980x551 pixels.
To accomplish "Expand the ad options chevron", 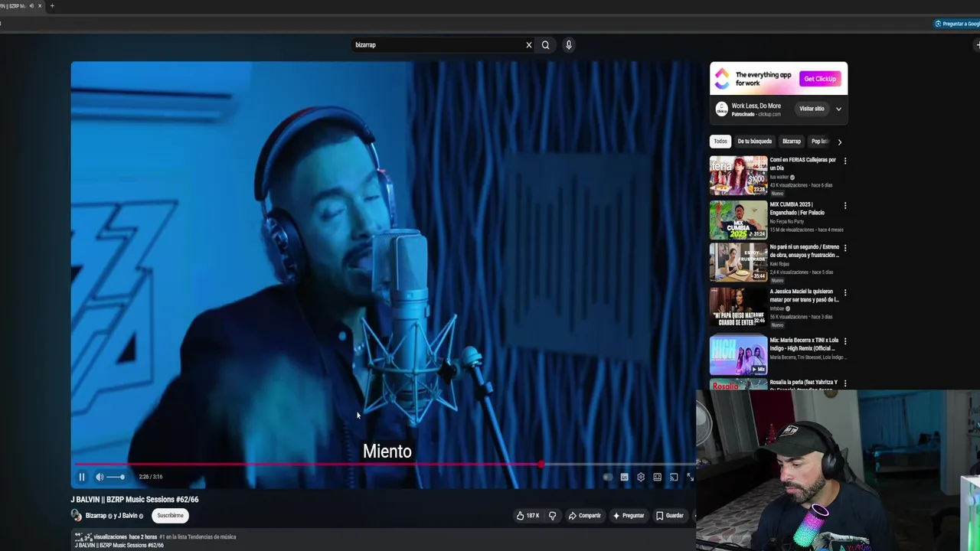I will 838,109.
